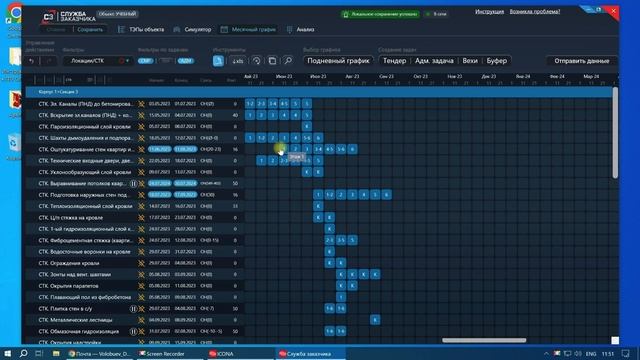Toggle the third blue task filter pill
The height and width of the screenshot is (360, 640).
point(185,61)
